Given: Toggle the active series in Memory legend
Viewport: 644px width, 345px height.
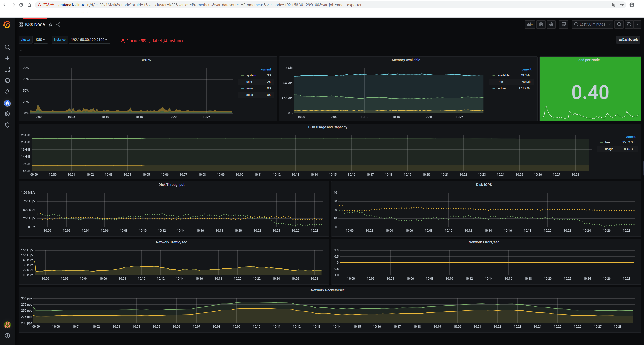Looking at the screenshot, I should 501,88.
